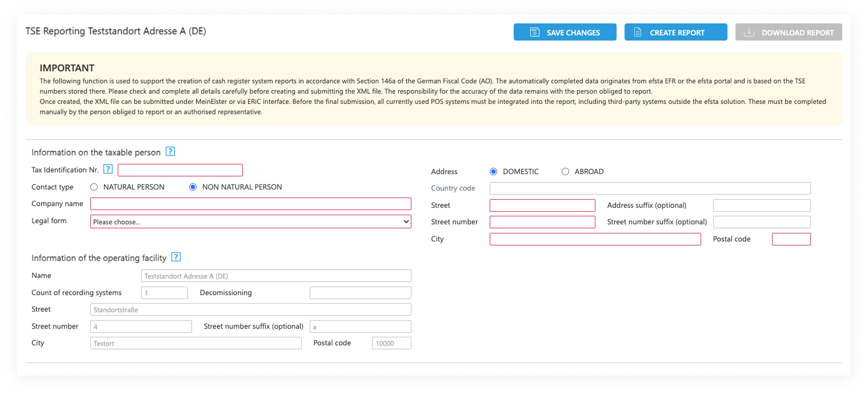Select NATURAL PERSON contact type

point(93,187)
